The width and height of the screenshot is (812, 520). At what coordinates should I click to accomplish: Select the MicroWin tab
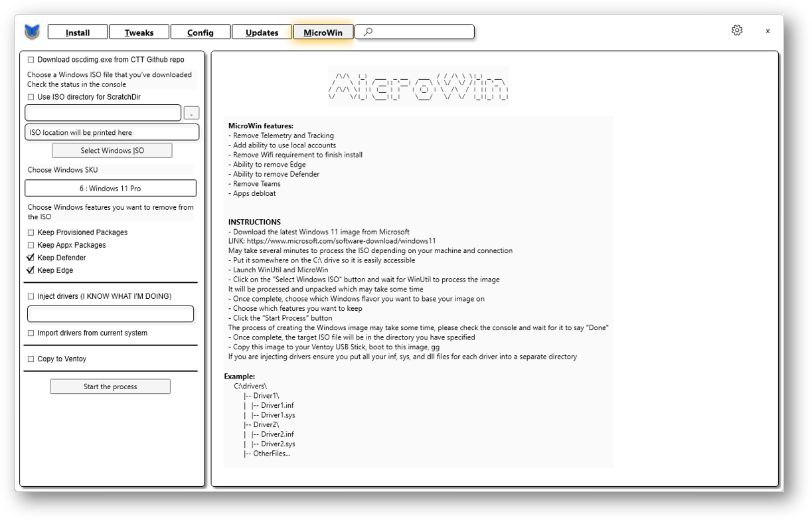tap(323, 32)
